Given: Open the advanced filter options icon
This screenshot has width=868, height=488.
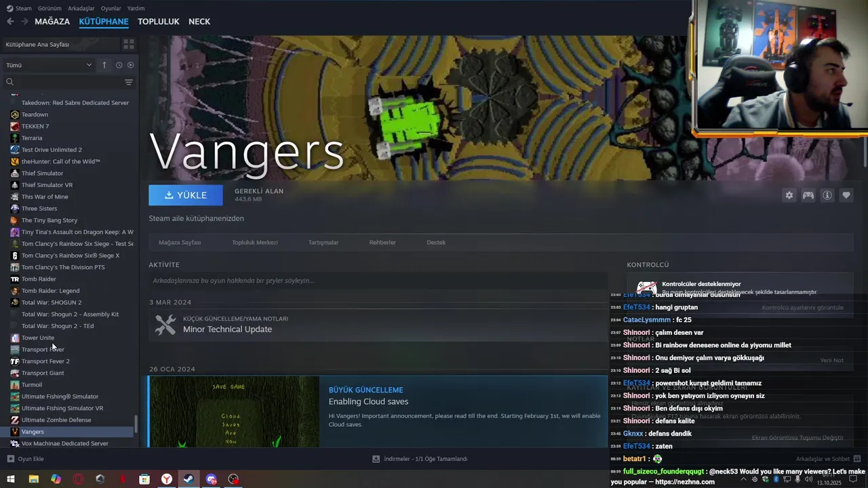Looking at the screenshot, I should [x=129, y=82].
